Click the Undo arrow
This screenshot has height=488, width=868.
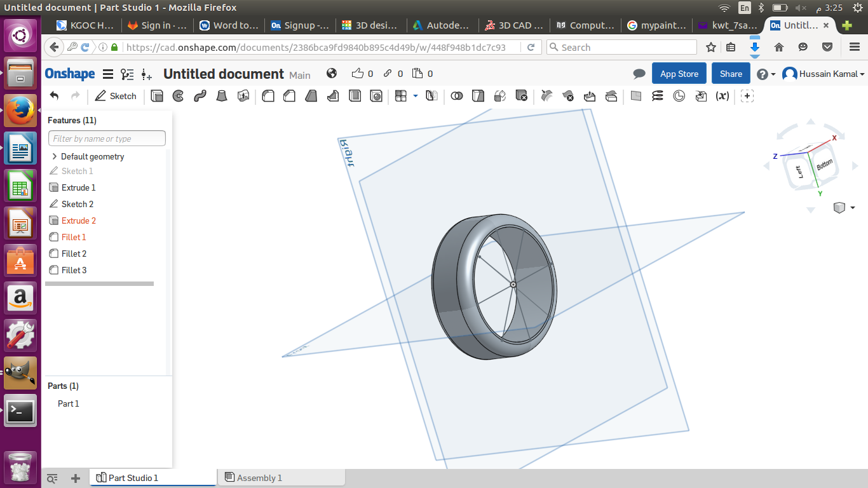pos(55,96)
